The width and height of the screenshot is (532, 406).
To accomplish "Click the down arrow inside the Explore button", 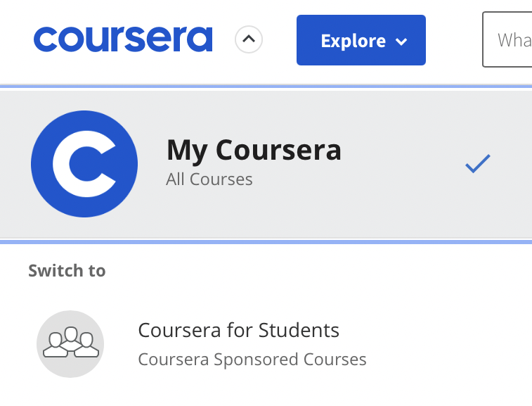I will 402,42.
